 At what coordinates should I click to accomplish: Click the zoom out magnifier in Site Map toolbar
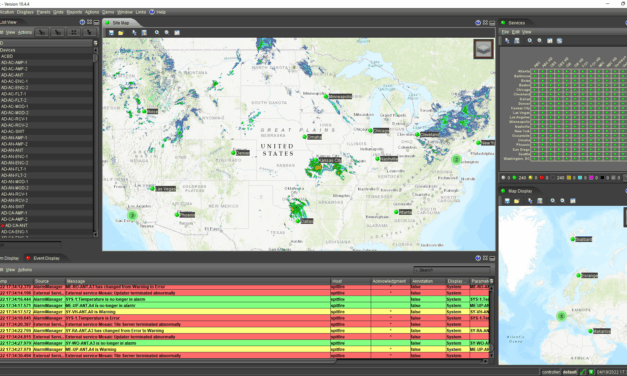167,33
